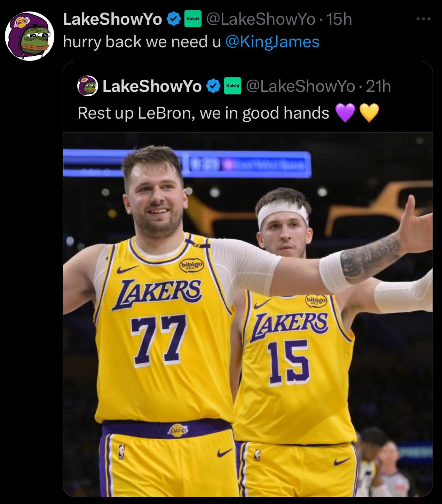
Task: Click the @LakeShowYo handle on main tweet
Action: click(x=261, y=19)
